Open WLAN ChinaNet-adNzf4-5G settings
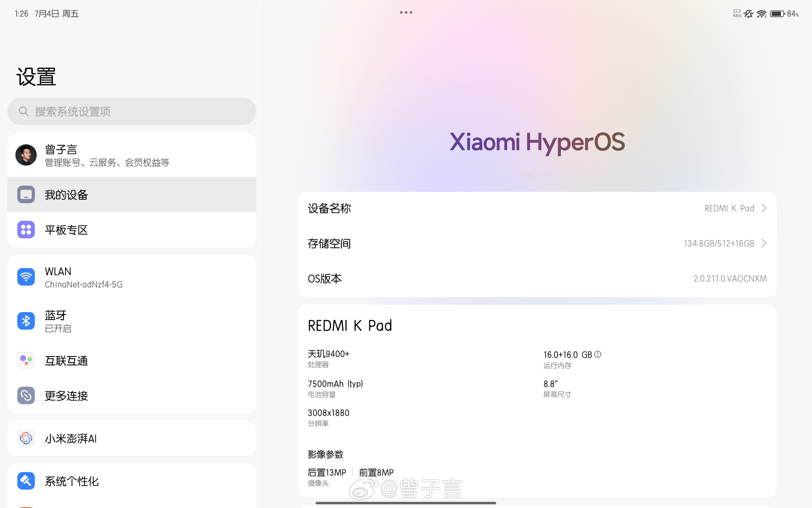812x508 pixels. point(131,277)
